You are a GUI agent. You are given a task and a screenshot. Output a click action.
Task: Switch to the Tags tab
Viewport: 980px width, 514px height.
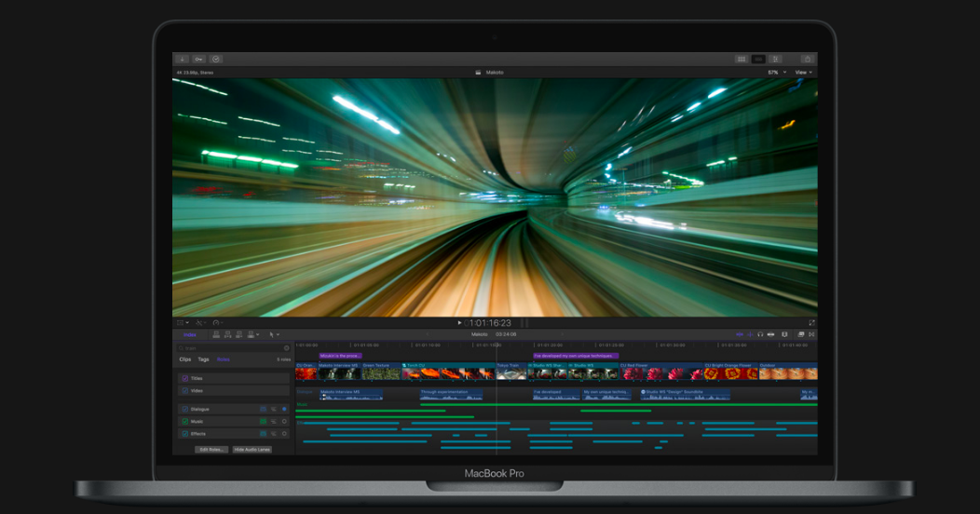[203, 358]
